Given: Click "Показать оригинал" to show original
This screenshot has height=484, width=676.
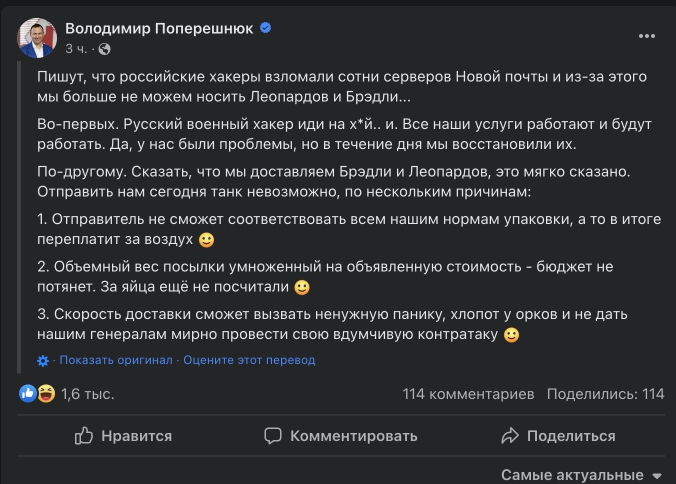Looking at the screenshot, I should click(113, 360).
